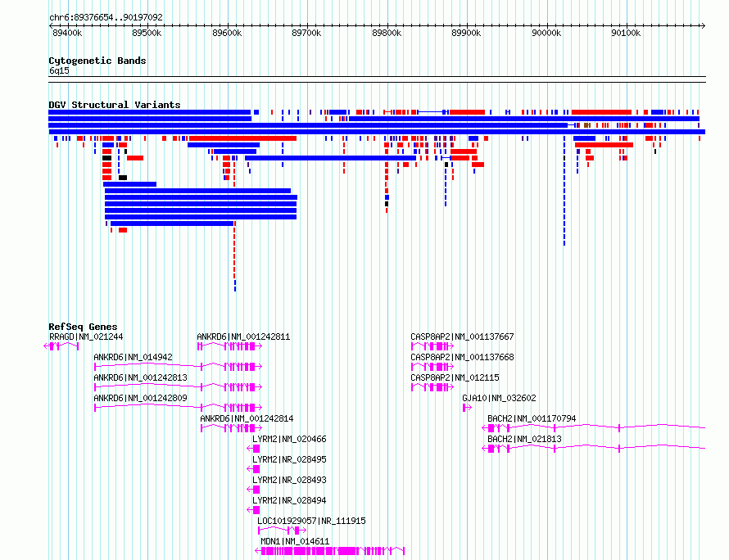Select the 90000k ruler position label
729x560 pixels.
pos(547,33)
